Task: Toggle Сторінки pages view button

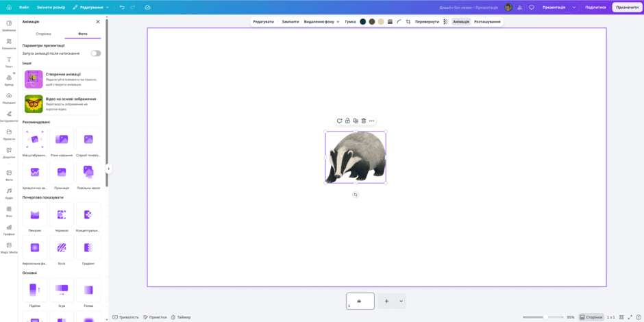Action: (591, 317)
